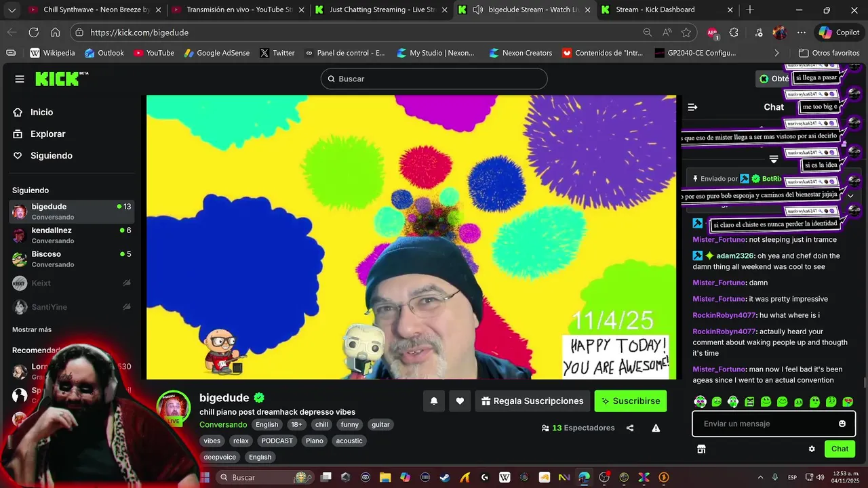Send message with green Chat button

tap(840, 449)
